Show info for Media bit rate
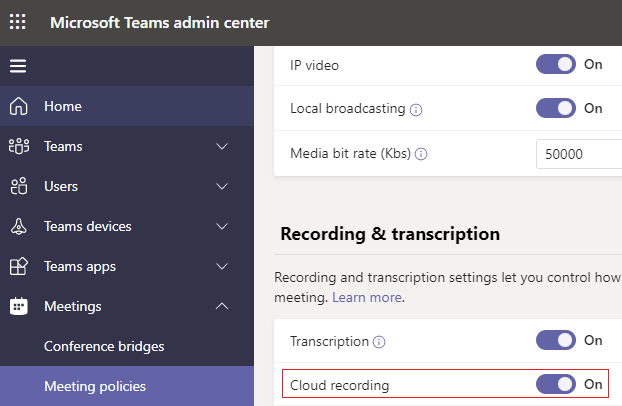Viewport: 622px width, 406px height. 421,154
